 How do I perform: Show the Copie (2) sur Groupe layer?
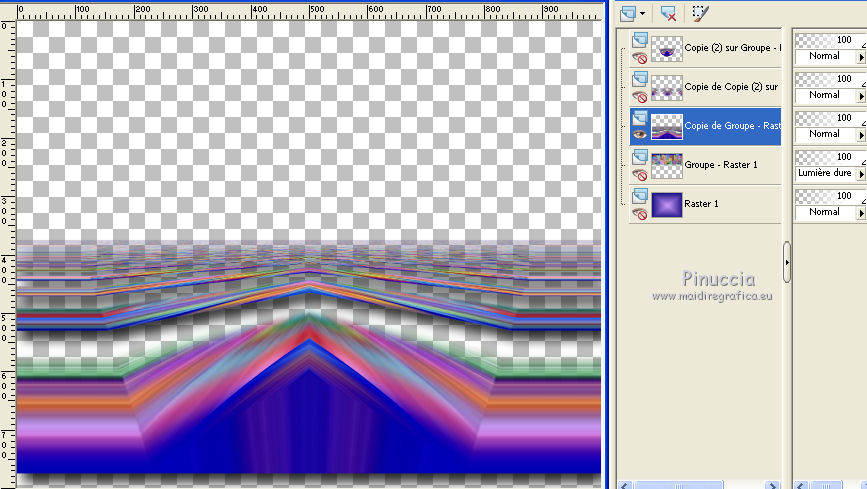(x=640, y=58)
